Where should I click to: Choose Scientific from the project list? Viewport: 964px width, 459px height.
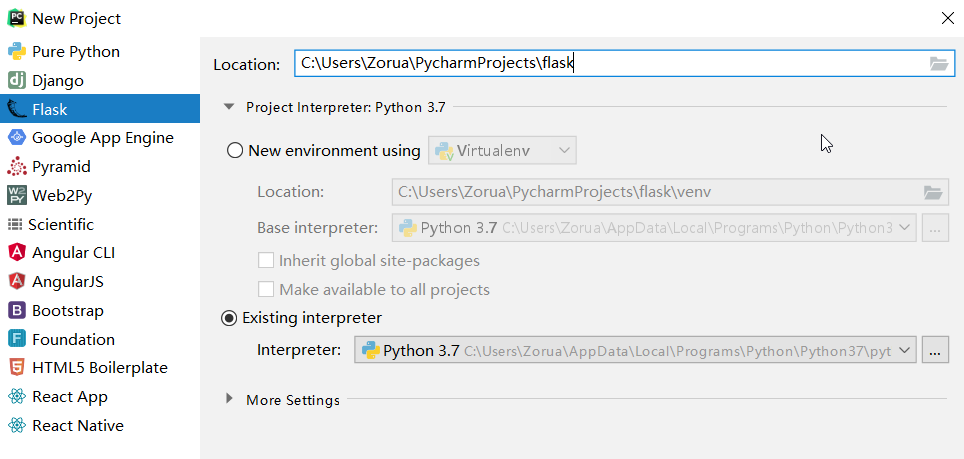tap(61, 225)
